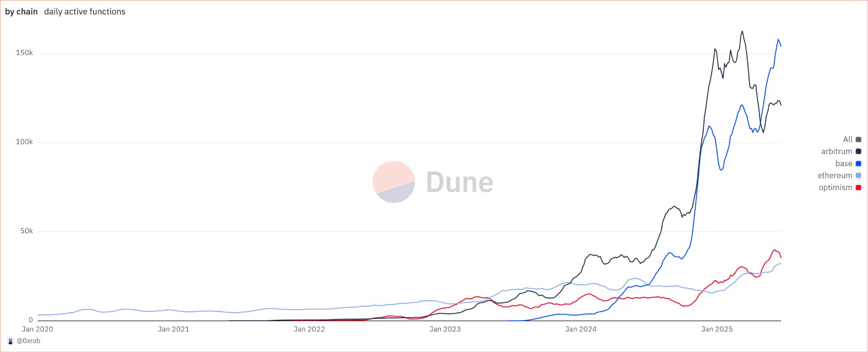Click the Jan 2020 x-axis label
This screenshot has width=868, height=352.
(37, 329)
